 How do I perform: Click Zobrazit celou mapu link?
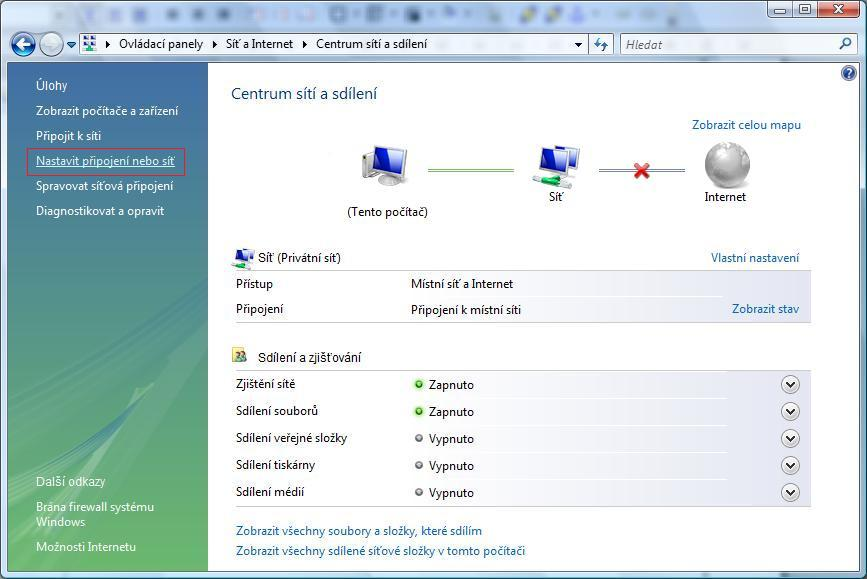746,125
